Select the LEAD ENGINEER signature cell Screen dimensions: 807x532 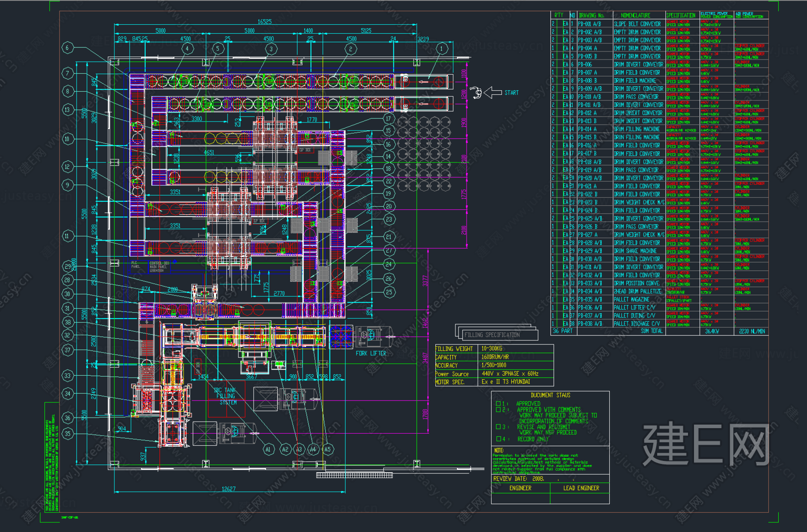[x=581, y=488]
